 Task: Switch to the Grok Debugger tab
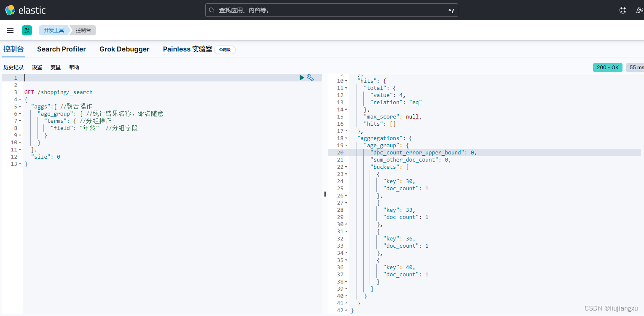tap(124, 49)
